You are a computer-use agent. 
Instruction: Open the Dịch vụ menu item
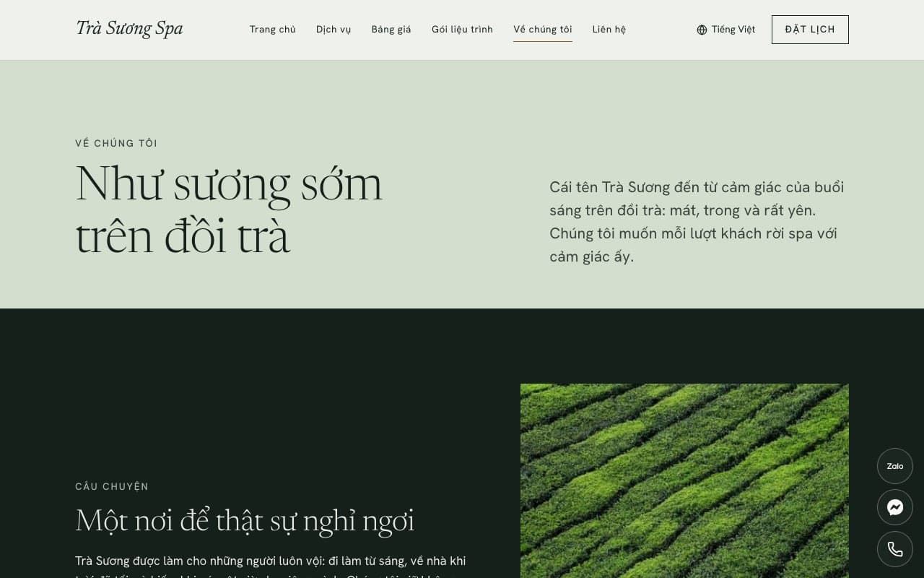(x=334, y=30)
